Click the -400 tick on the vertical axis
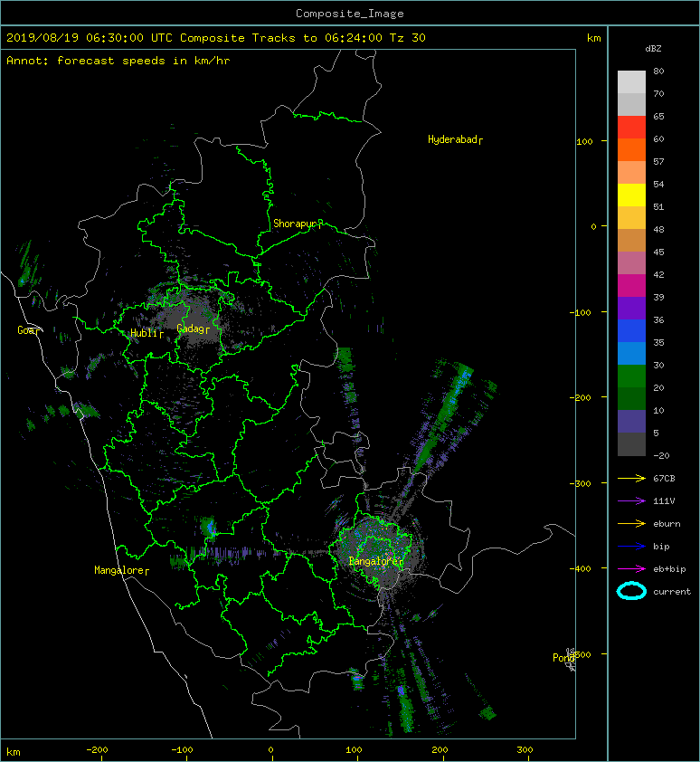700x762 pixels. 581,568
